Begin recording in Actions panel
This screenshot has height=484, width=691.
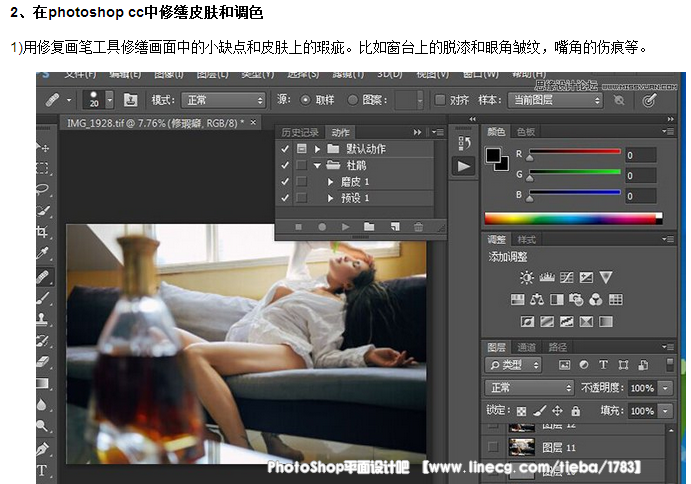coord(322,227)
